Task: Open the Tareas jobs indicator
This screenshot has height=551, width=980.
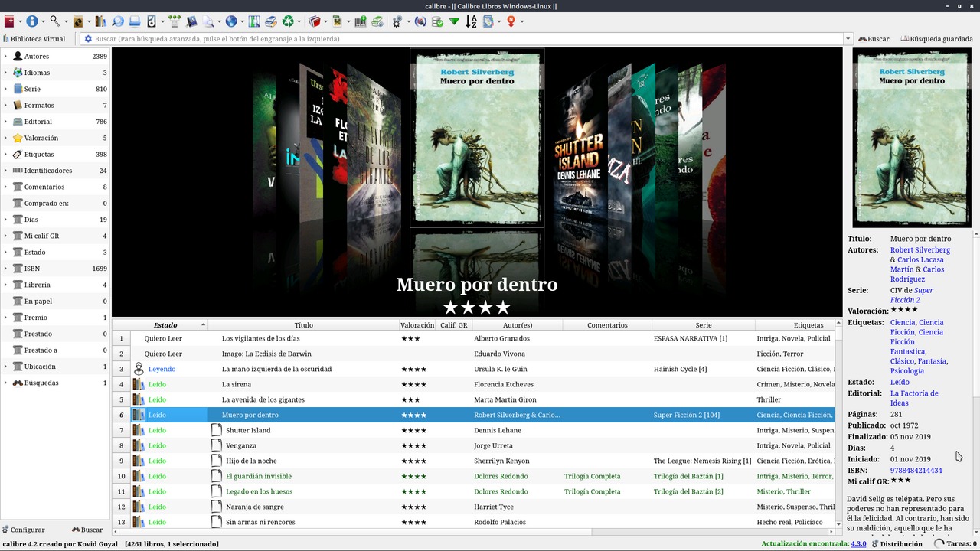Action: 955,544
